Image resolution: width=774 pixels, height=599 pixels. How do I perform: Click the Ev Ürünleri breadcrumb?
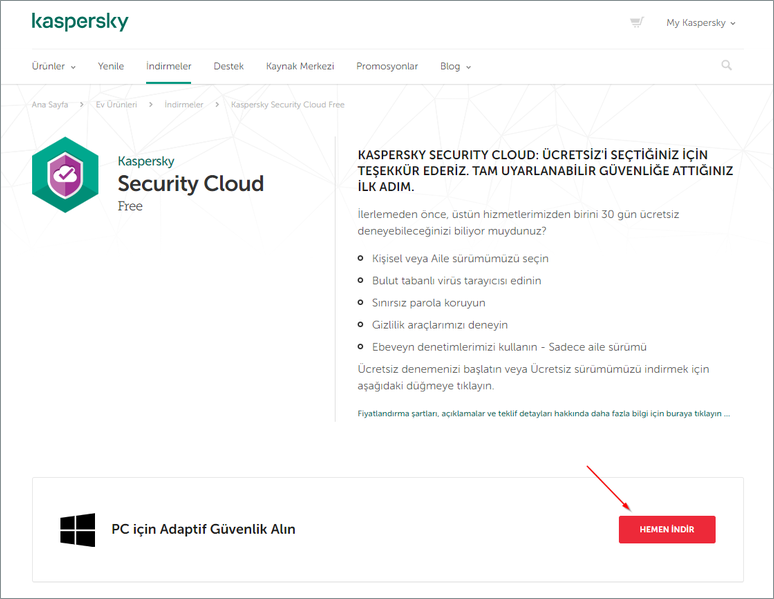(115, 104)
